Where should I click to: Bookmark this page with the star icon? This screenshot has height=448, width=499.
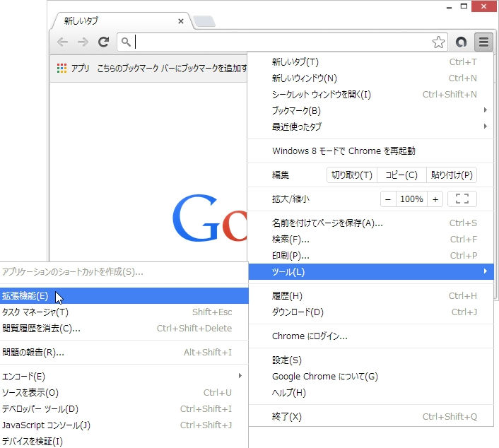[438, 42]
